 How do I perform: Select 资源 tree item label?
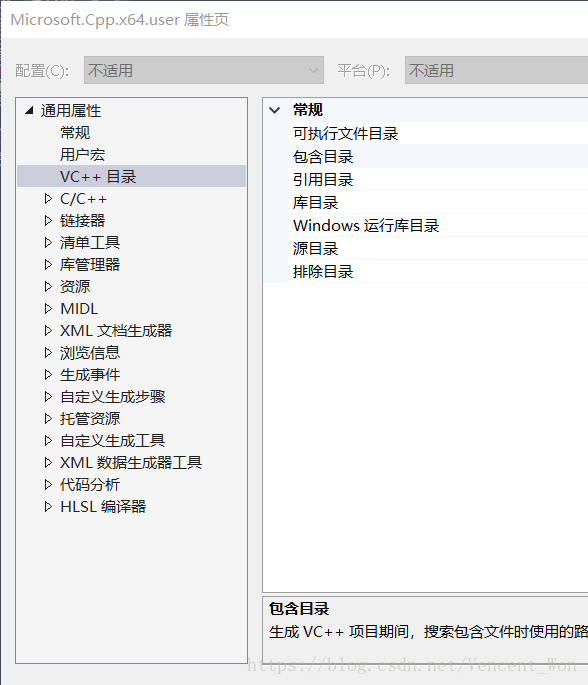(75, 287)
